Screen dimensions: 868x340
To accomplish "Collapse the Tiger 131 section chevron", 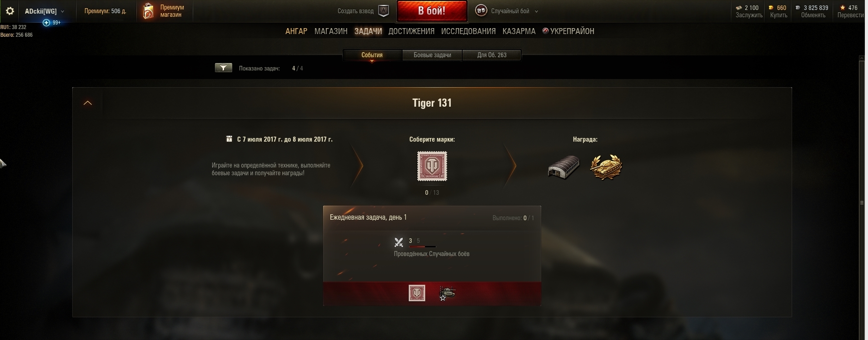I will coord(88,103).
